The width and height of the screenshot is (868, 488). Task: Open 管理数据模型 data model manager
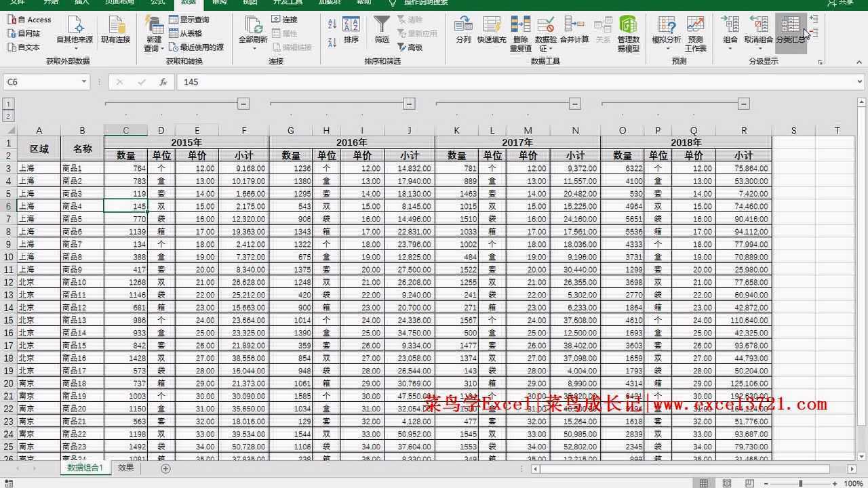[629, 34]
